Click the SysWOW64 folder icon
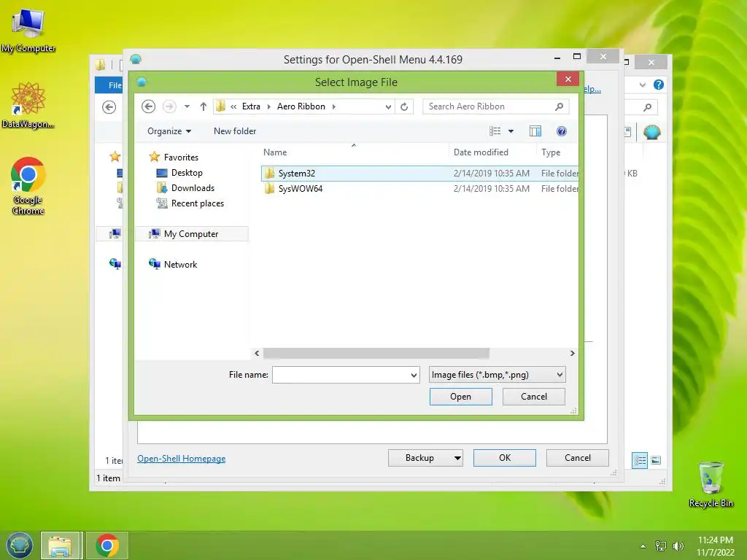This screenshot has height=560, width=747. [x=269, y=189]
